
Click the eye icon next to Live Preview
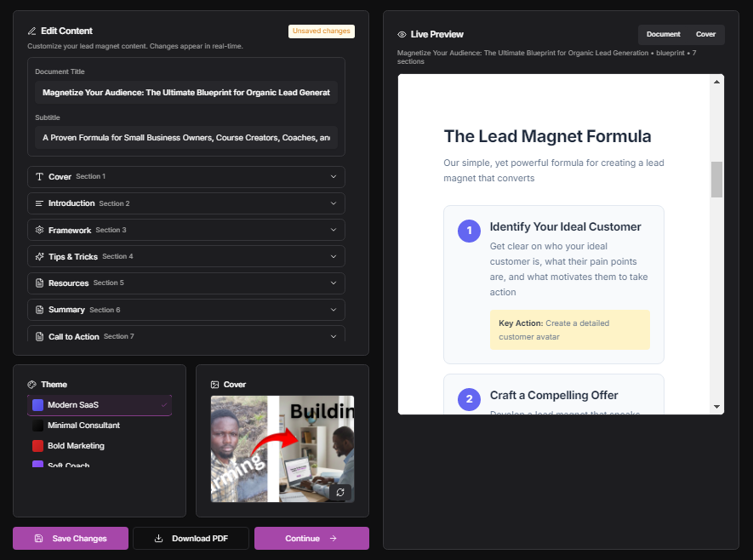pos(401,34)
